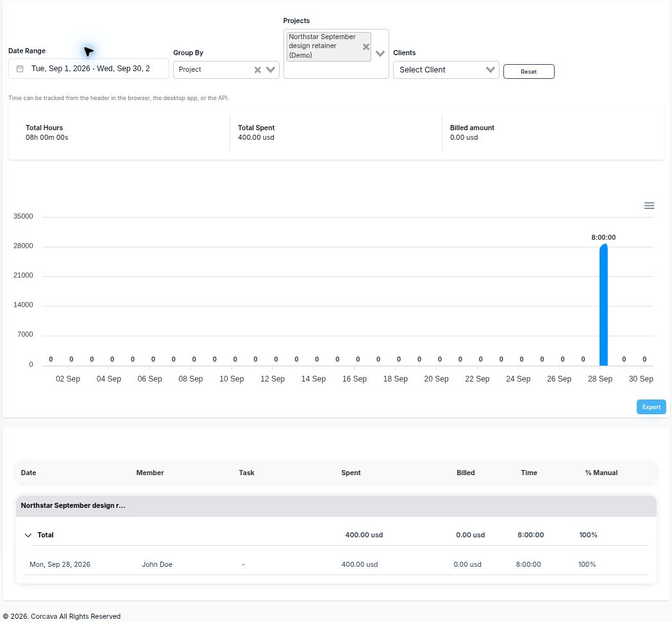The image size is (672, 622).
Task: Click the Total Hours 08h 00m 00s value
Action: 47,138
